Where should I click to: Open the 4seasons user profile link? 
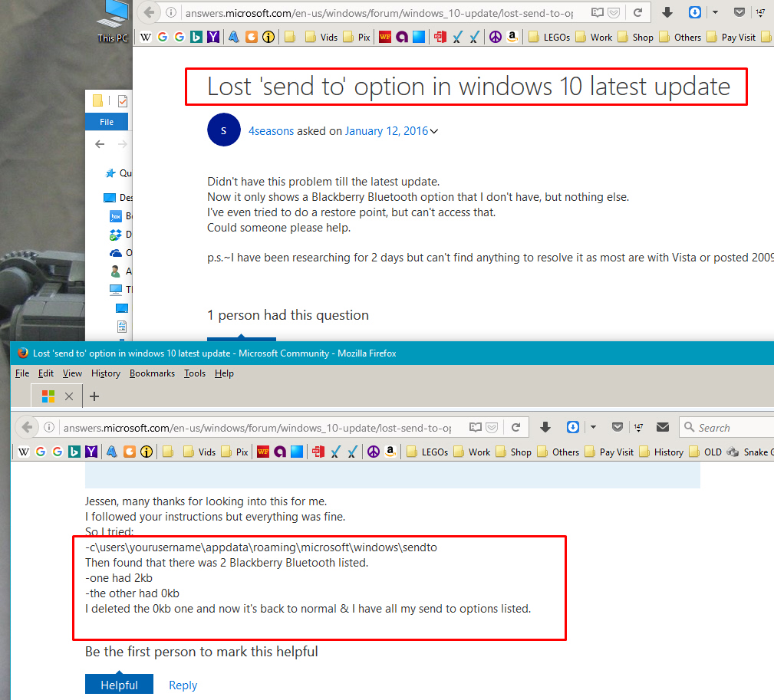[x=271, y=131]
